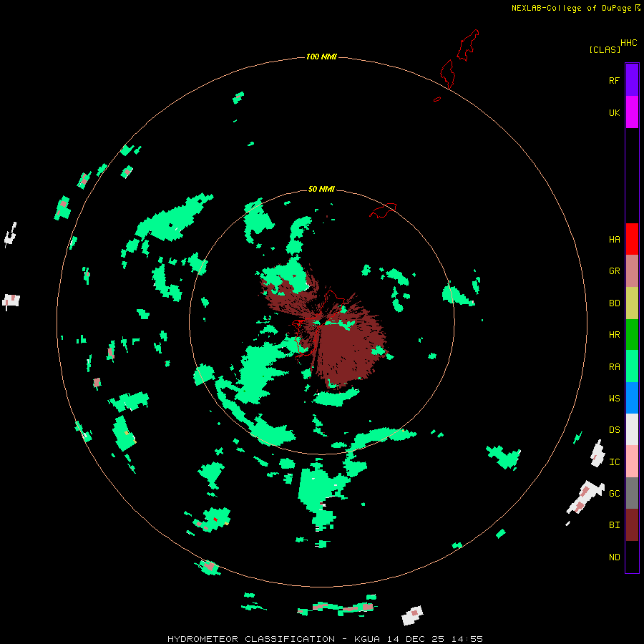The image size is (644, 644).
Task: Click the BD legend label
Action: (614, 303)
